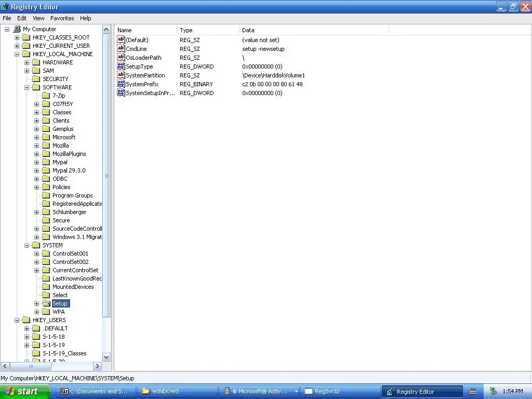The image size is (532, 399).
Task: Click the Secure key folder icon
Action: coord(46,220)
